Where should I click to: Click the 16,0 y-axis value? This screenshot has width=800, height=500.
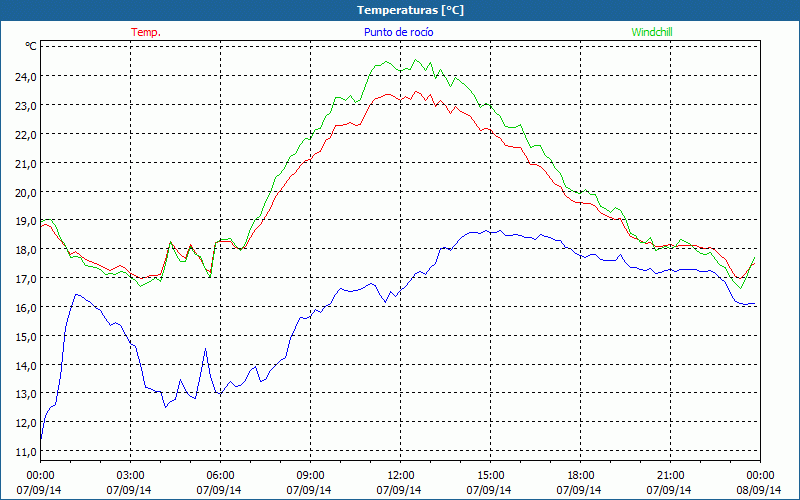point(26,308)
